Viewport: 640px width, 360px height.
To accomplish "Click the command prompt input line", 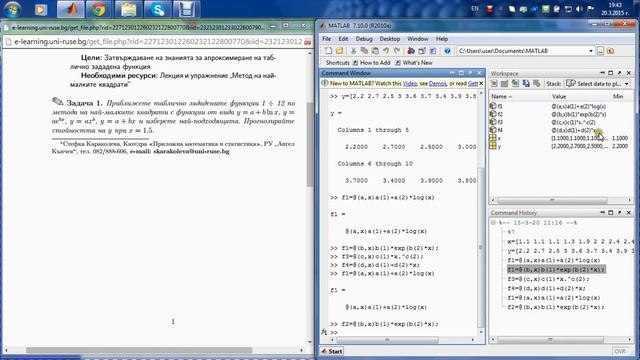I will coord(404,333).
